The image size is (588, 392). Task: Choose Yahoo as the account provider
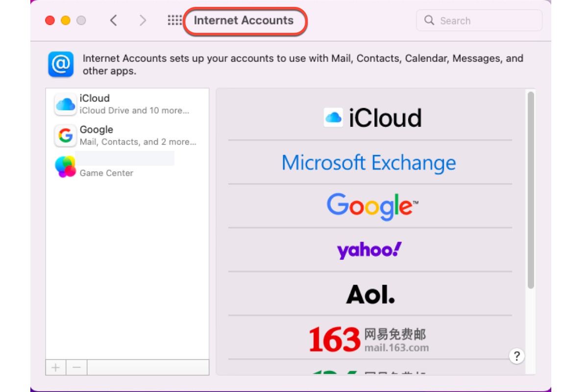(370, 250)
